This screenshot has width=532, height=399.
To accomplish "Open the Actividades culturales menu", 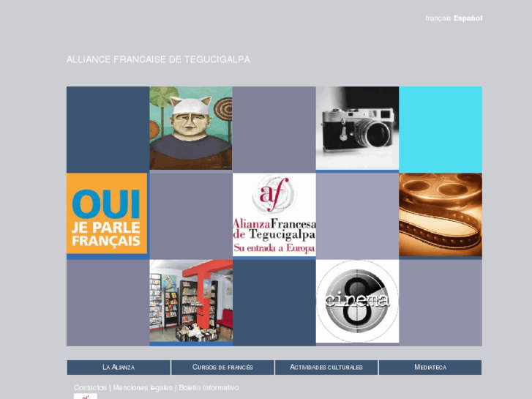I will click(x=326, y=368).
